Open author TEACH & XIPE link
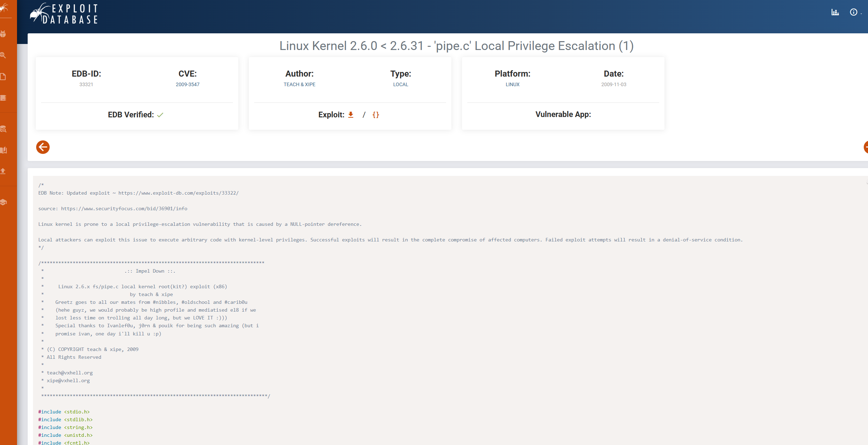 click(x=299, y=84)
